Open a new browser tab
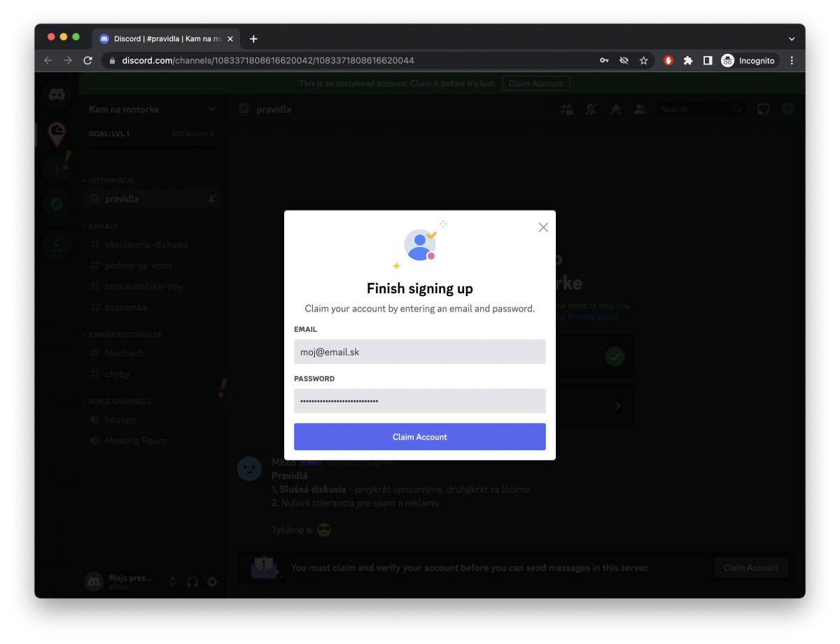This screenshot has width=840, height=644. tap(253, 38)
